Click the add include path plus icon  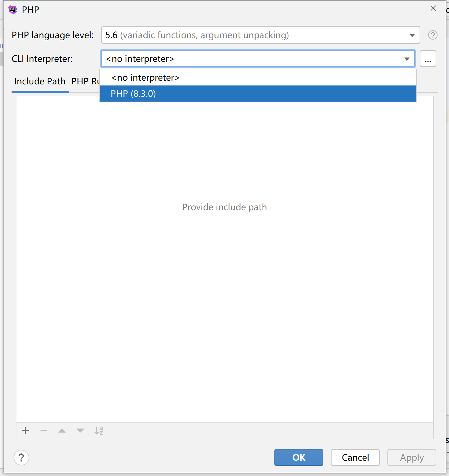(x=26, y=431)
